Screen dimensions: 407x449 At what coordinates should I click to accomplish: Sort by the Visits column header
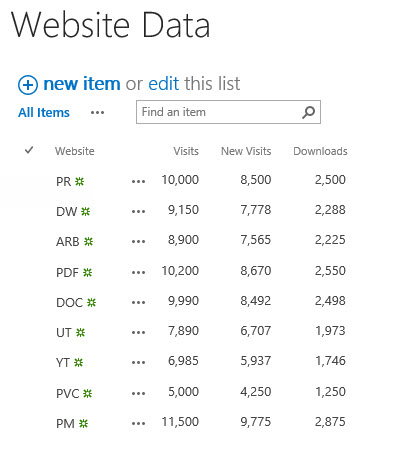click(x=186, y=151)
